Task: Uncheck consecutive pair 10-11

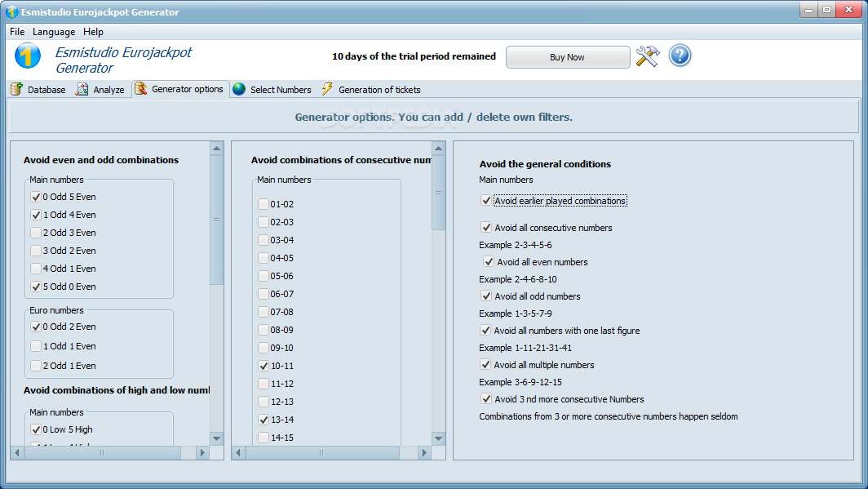Action: [263, 366]
